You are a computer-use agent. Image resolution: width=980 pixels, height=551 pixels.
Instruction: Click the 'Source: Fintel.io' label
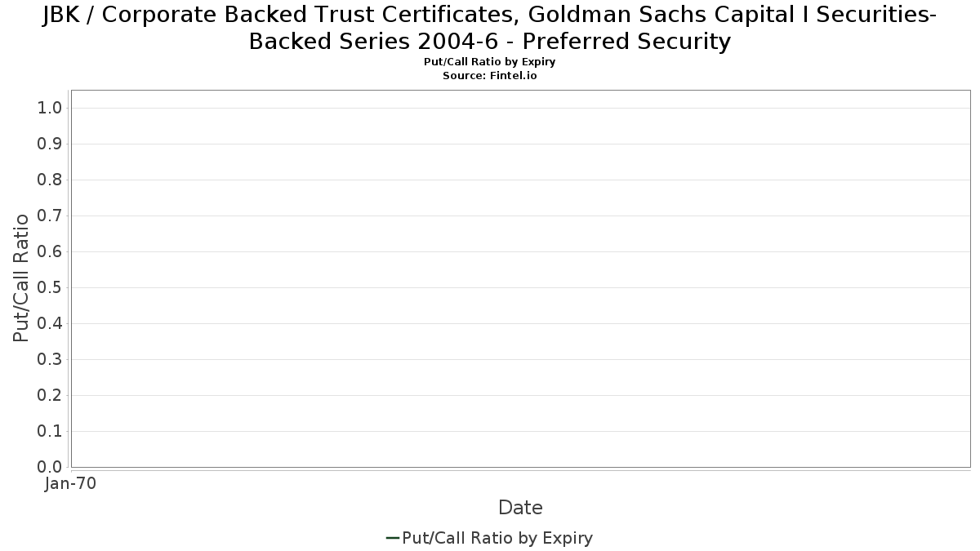(x=490, y=75)
